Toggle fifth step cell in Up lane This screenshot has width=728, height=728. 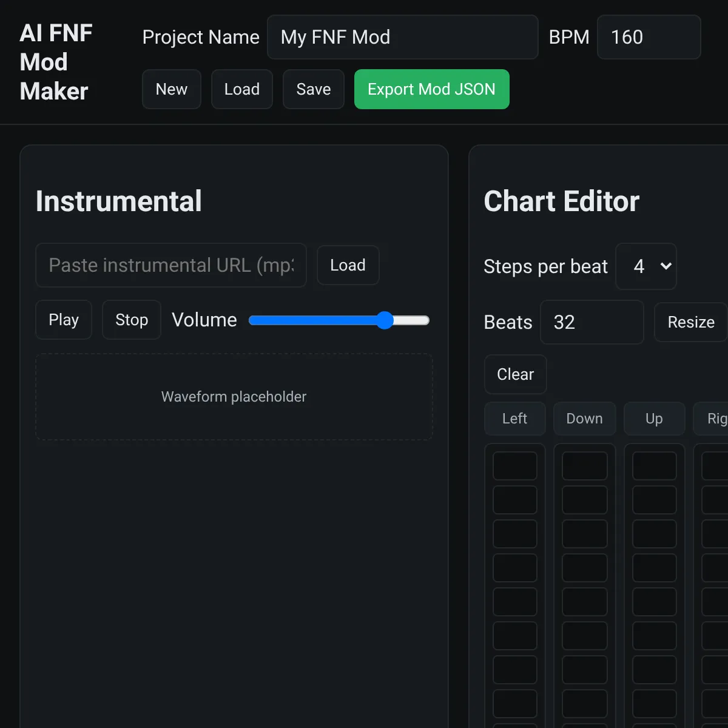point(655,602)
